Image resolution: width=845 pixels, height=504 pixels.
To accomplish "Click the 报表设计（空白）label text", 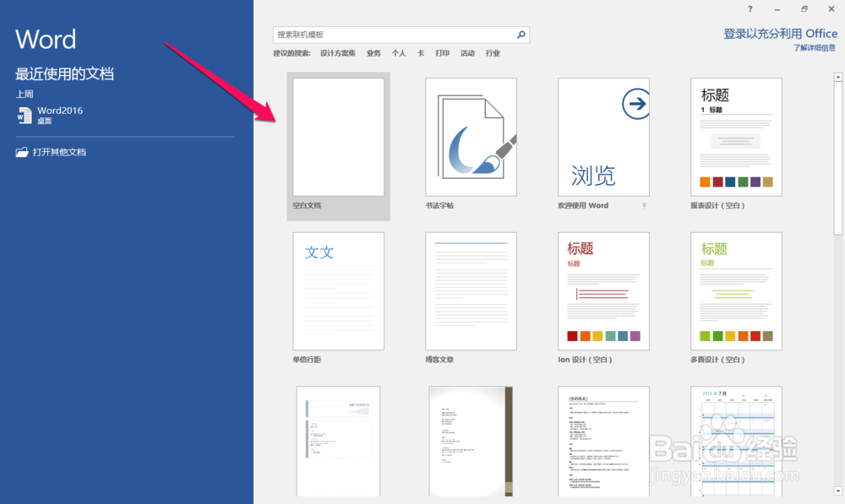I will click(717, 206).
